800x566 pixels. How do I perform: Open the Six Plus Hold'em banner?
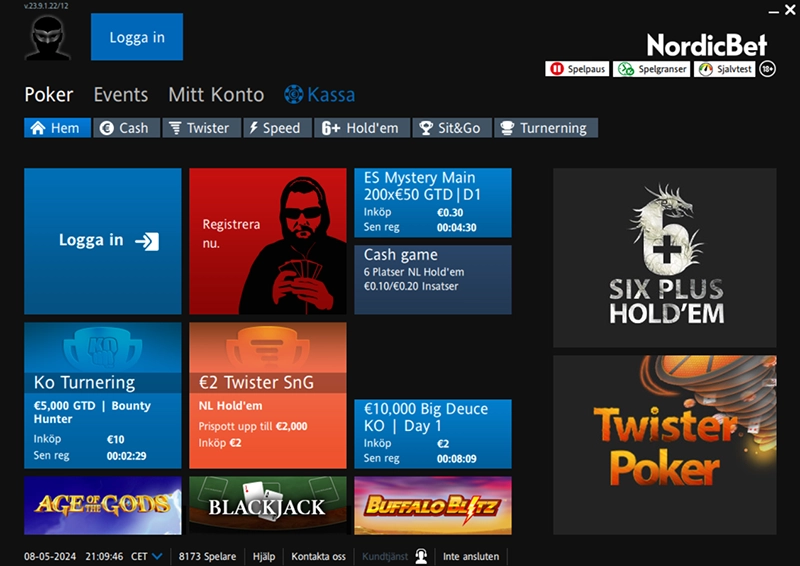(665, 258)
